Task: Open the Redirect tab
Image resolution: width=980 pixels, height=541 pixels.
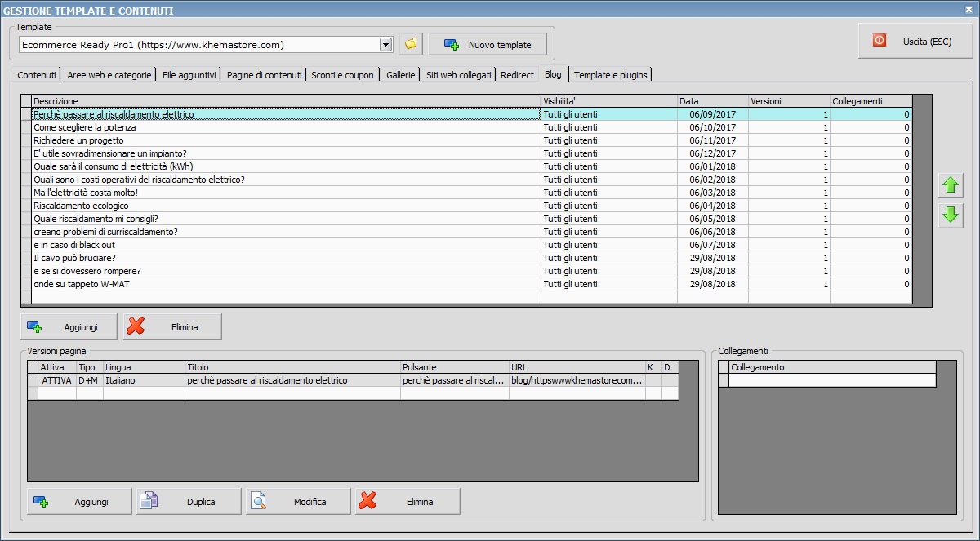Action: [x=517, y=74]
